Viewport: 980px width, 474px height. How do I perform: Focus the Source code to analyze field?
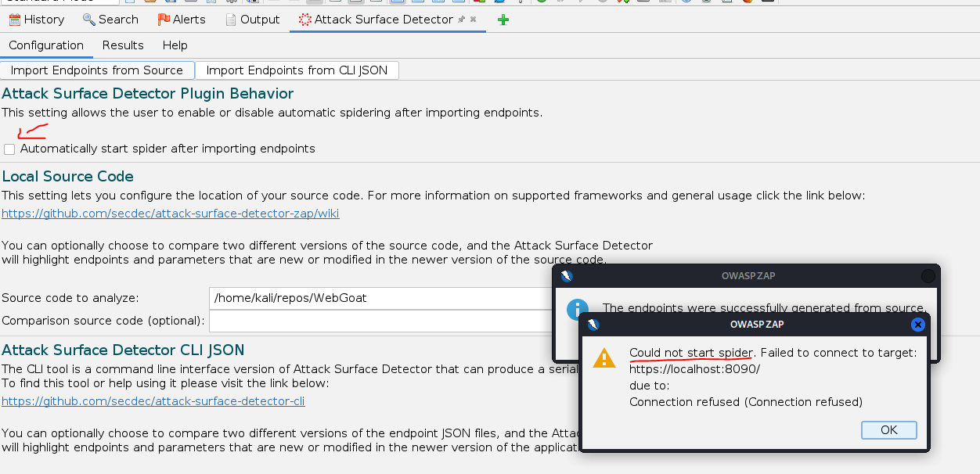[x=381, y=298]
